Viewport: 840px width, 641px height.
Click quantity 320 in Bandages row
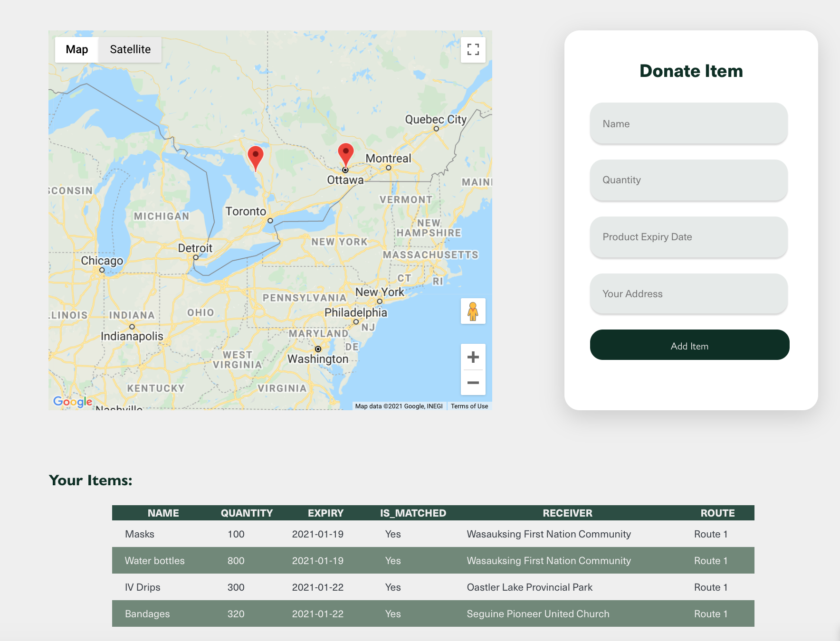click(236, 614)
